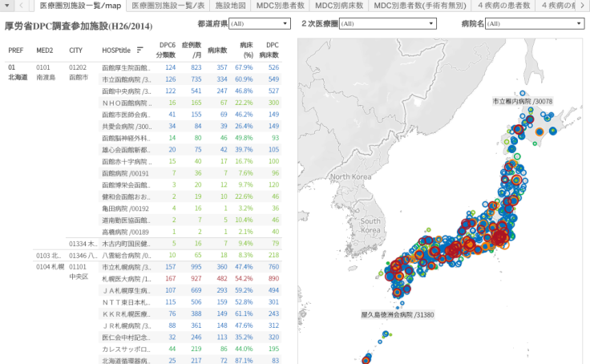The width and height of the screenshot is (590, 364).
Task: Click the 屋久島徳洲会病院 /31380 map label
Action: (x=397, y=315)
